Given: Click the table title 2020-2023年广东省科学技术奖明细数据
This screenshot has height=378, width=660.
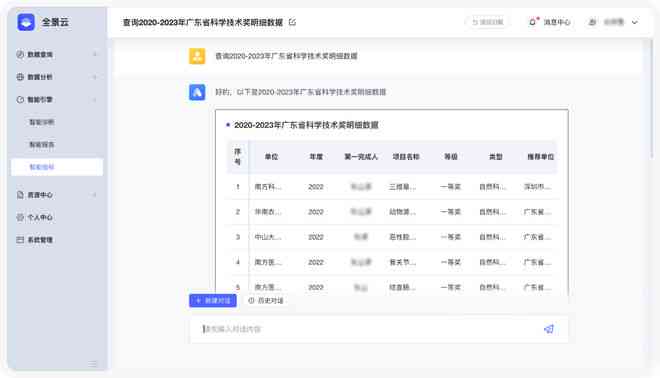Looking at the screenshot, I should (x=306, y=125).
